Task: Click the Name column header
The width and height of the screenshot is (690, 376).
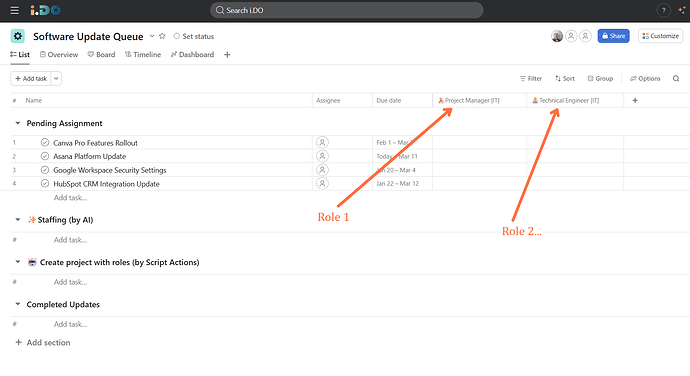Action: click(x=33, y=100)
